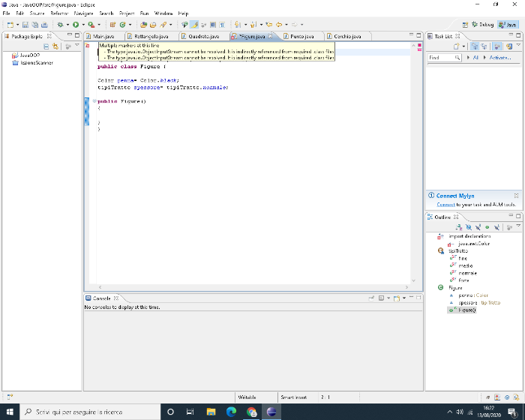The image size is (525, 420).
Task: Click the New file wizard icon
Action: (x=10, y=25)
